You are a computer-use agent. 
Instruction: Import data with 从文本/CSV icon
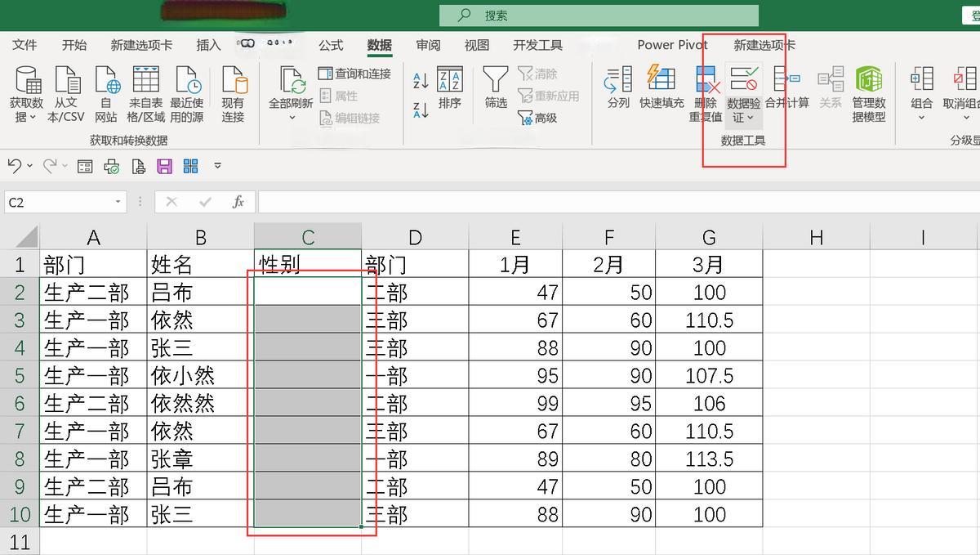[x=67, y=80]
